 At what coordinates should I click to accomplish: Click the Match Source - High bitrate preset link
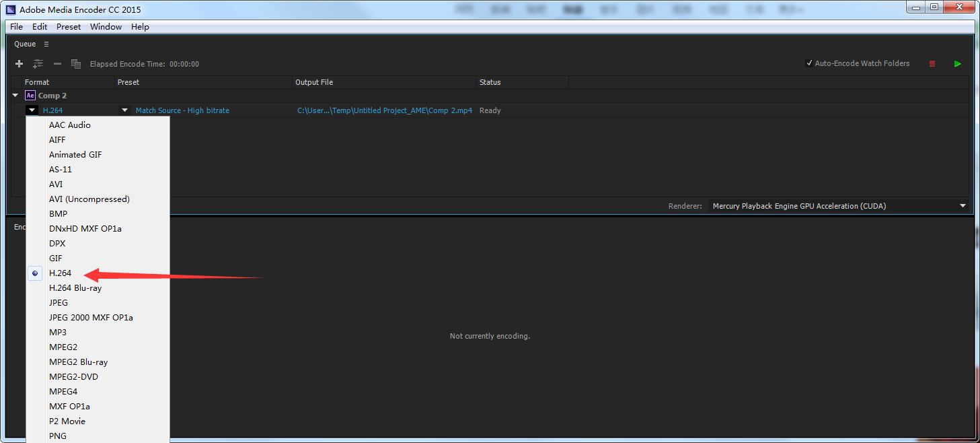(x=182, y=110)
